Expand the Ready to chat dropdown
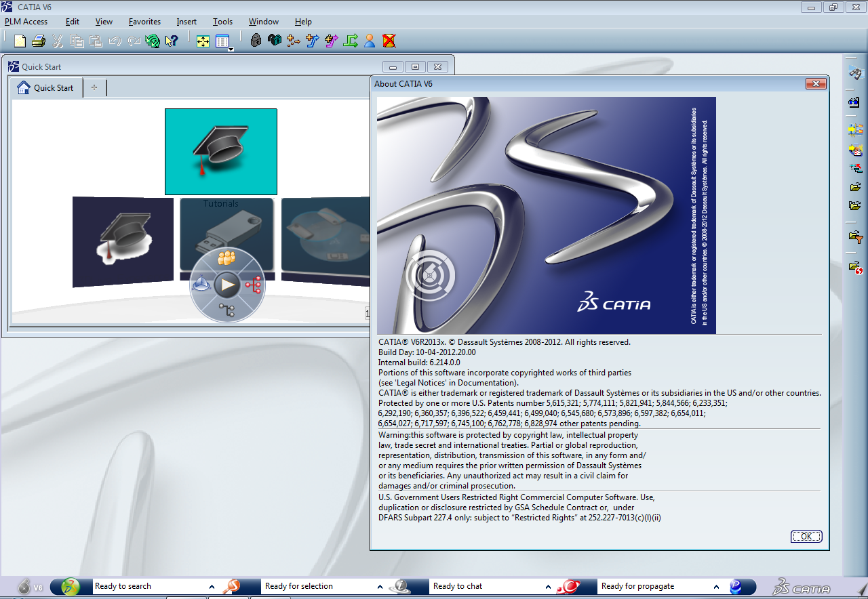 click(548, 587)
